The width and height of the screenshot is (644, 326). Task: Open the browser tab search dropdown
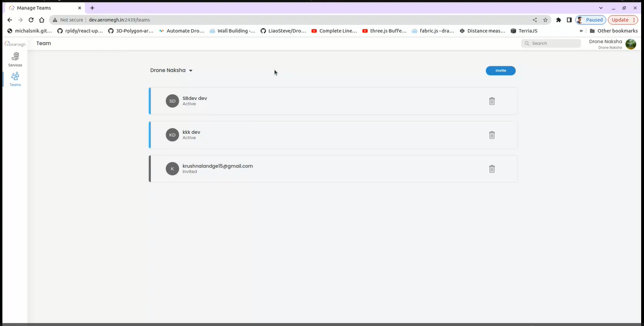pos(601,8)
